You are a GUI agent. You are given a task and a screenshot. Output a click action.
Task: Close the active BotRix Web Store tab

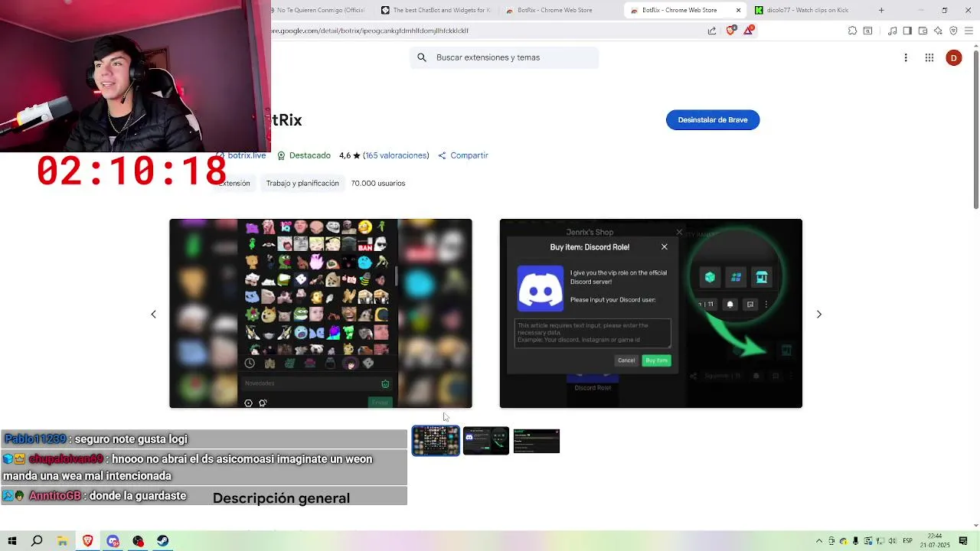(x=738, y=10)
